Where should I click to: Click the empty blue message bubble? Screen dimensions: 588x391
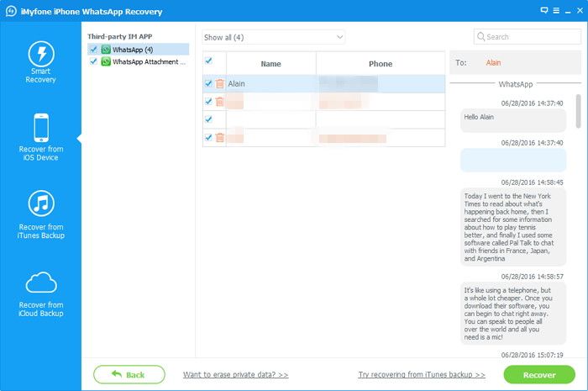[513, 160]
